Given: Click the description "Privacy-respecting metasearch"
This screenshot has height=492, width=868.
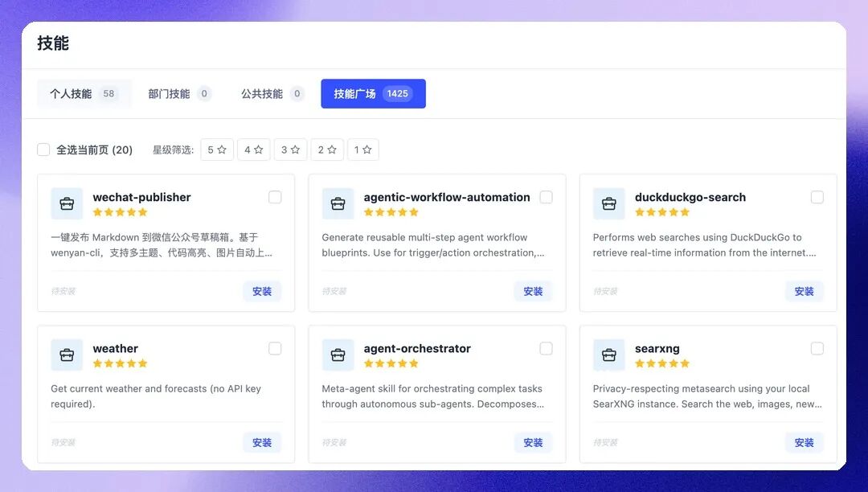Looking at the screenshot, I should point(707,396).
